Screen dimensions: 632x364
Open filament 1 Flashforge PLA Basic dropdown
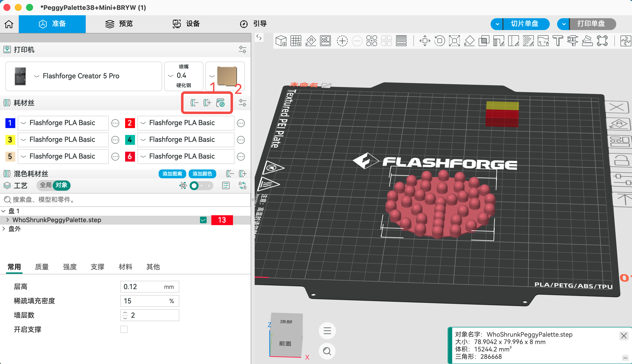(63, 123)
